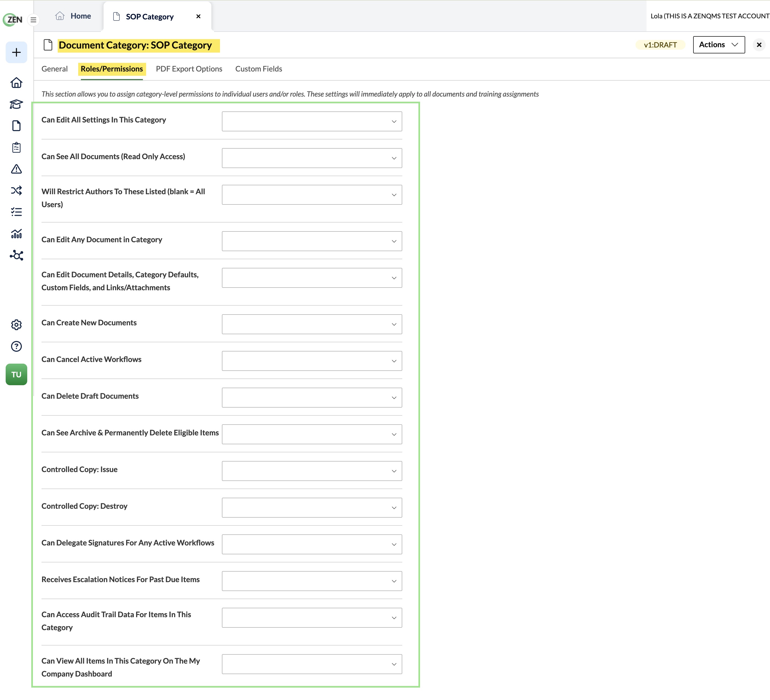The image size is (770, 700).
Task: Open the settings gear
Action: pyautogui.click(x=16, y=325)
